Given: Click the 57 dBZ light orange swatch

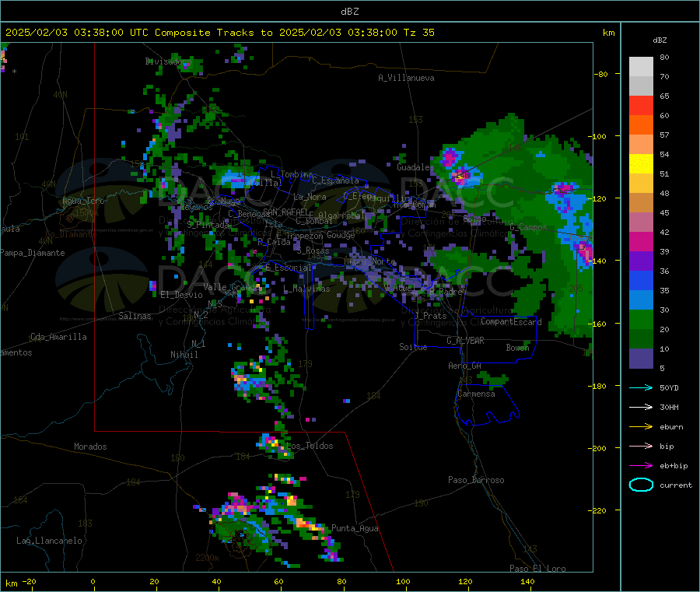Looking at the screenshot, I should (641, 144).
